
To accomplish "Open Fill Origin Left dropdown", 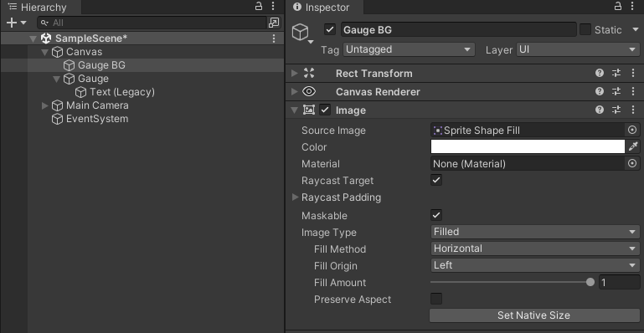I will pyautogui.click(x=535, y=265).
